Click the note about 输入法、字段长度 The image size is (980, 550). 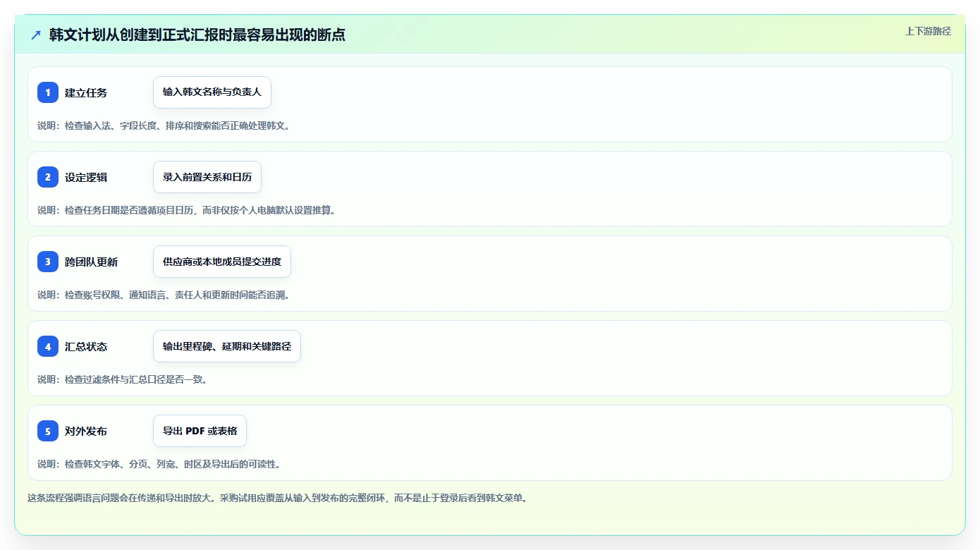pos(164,126)
